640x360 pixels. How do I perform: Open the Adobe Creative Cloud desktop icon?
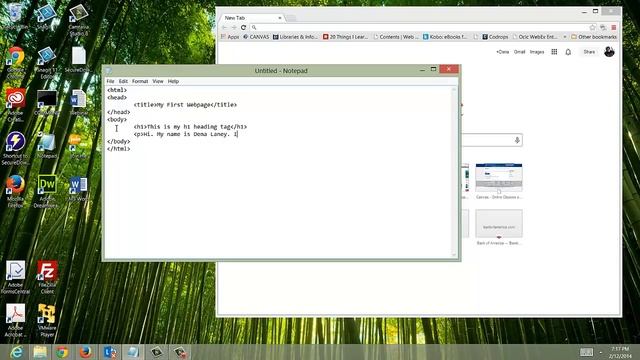pyautogui.click(x=16, y=104)
